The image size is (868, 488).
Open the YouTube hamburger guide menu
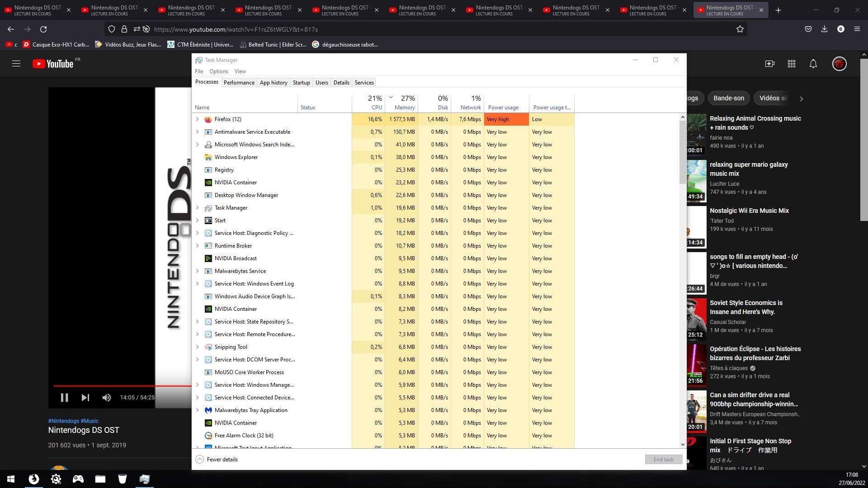click(x=16, y=64)
